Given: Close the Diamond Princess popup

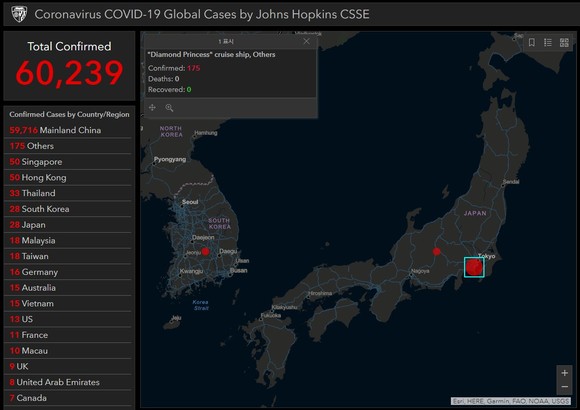Looking at the screenshot, I should (x=306, y=41).
